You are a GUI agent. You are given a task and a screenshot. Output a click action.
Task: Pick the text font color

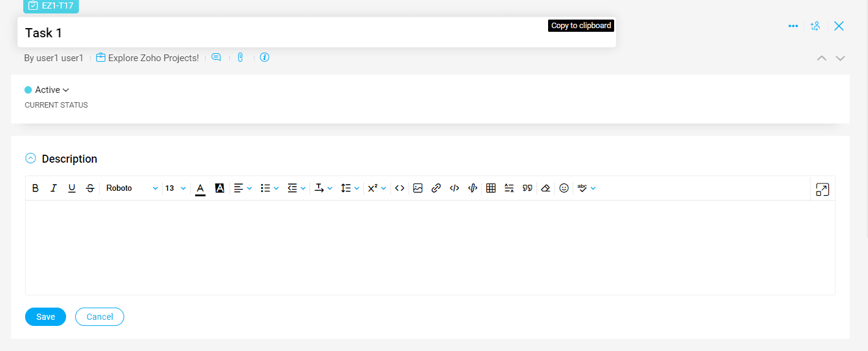(200, 188)
